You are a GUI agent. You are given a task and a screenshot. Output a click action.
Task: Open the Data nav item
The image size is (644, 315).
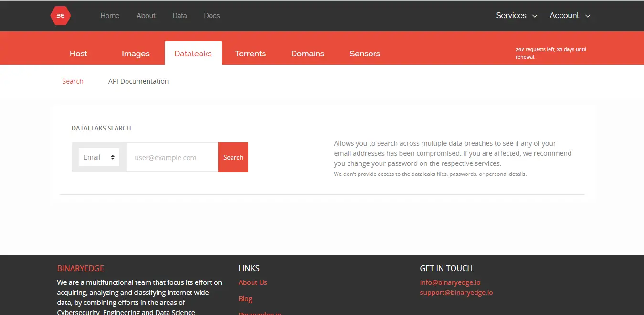(179, 16)
